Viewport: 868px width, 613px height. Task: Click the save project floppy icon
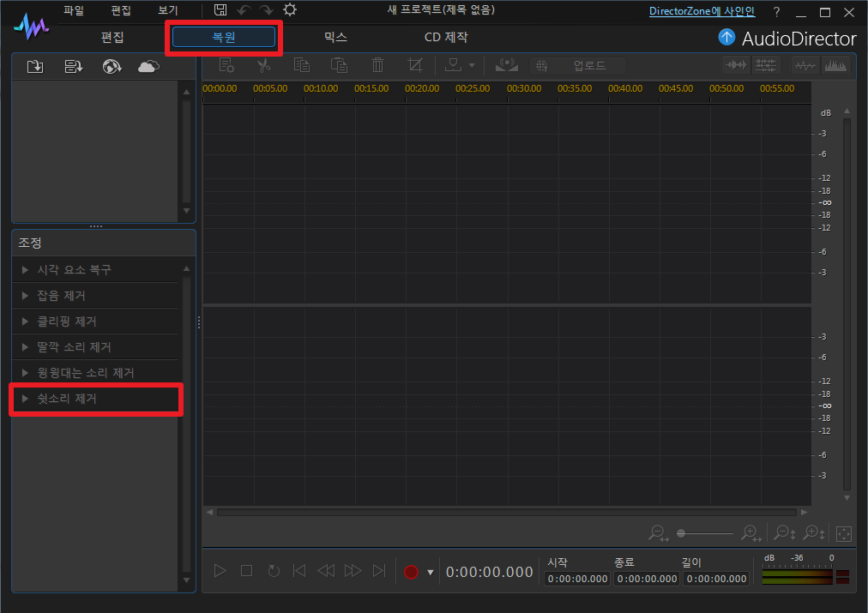(220, 10)
